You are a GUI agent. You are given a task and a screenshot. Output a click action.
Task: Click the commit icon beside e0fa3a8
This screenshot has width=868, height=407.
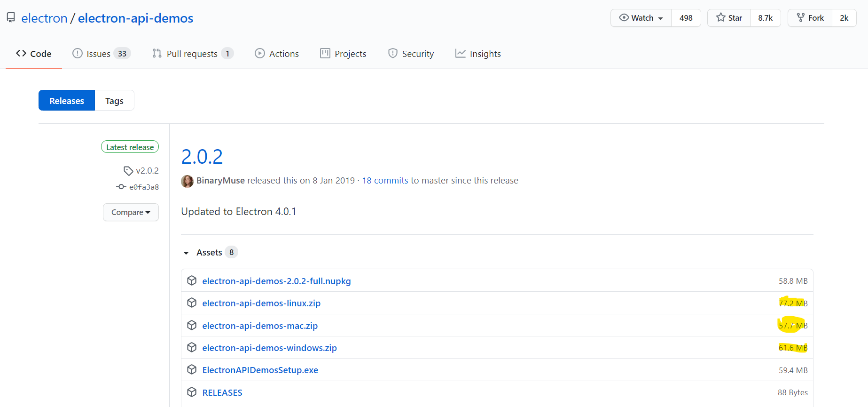121,187
